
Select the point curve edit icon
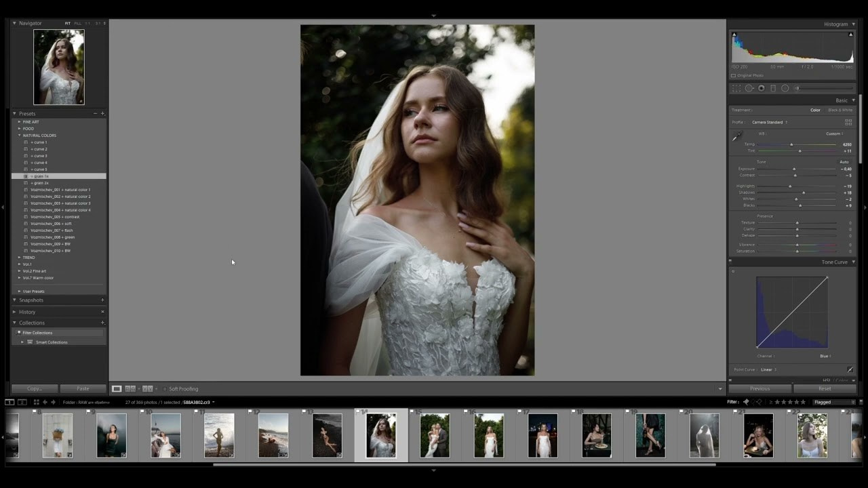[851, 369]
